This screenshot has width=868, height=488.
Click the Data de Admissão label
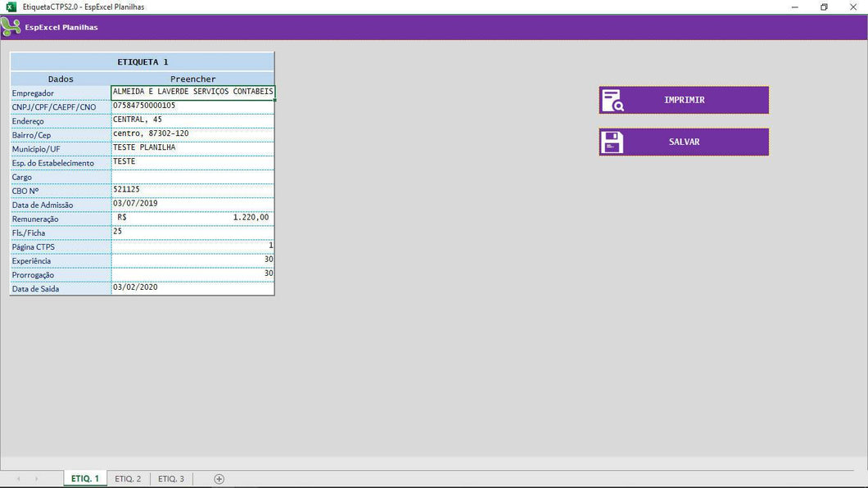click(43, 205)
